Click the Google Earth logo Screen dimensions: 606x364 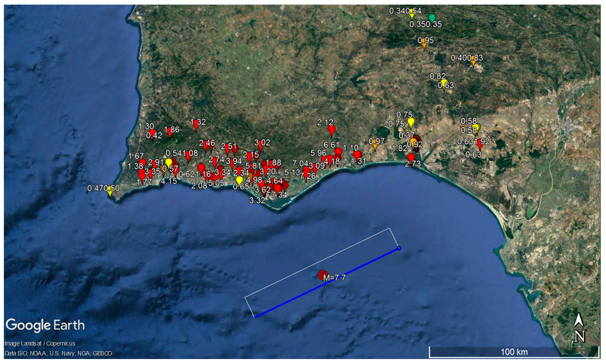point(45,325)
